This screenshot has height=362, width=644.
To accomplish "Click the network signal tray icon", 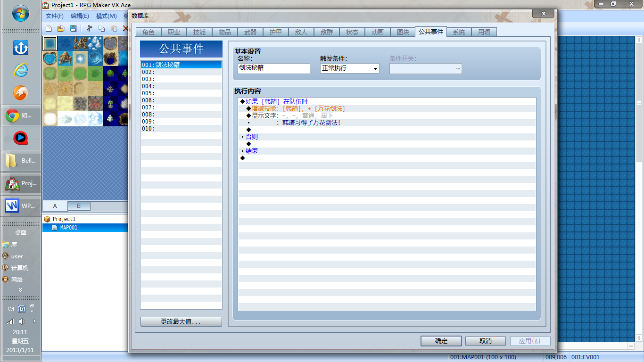I will [x=10, y=321].
